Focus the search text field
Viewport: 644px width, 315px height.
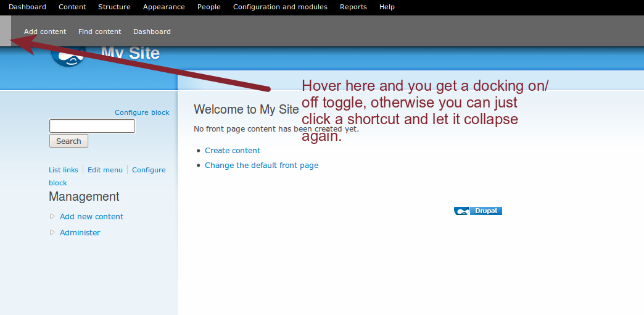click(x=92, y=126)
